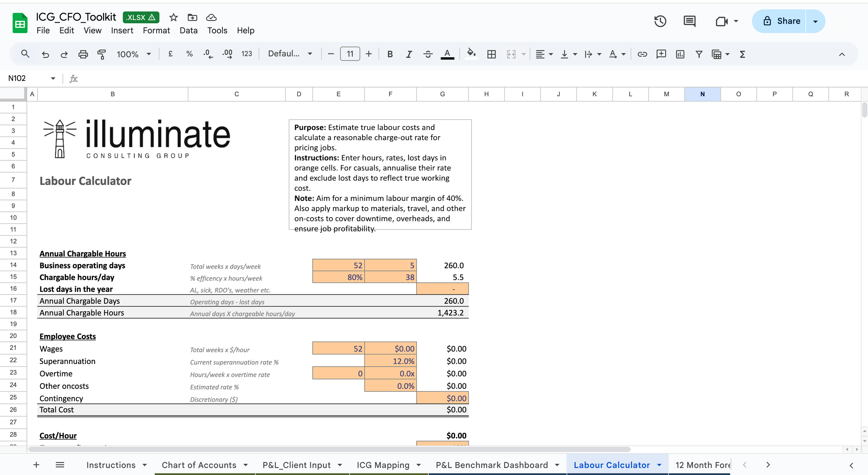
Task: Open text rotation options
Action: 617,54
